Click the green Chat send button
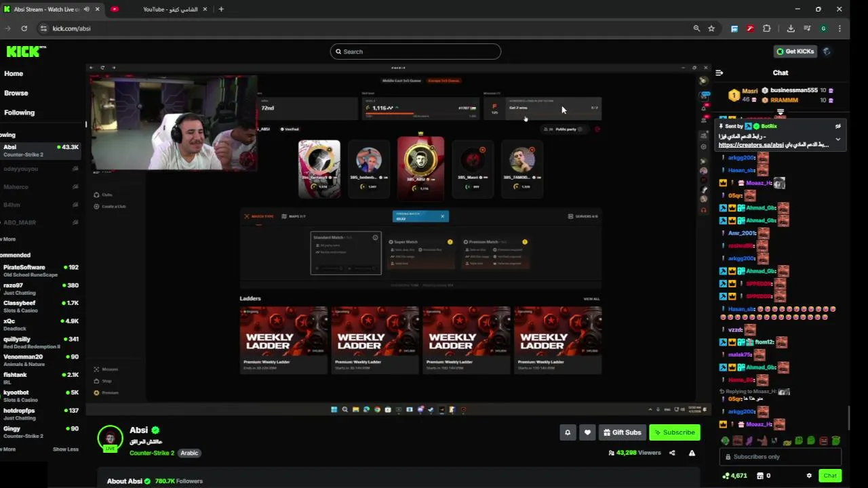The width and height of the screenshot is (868, 488). click(x=830, y=476)
